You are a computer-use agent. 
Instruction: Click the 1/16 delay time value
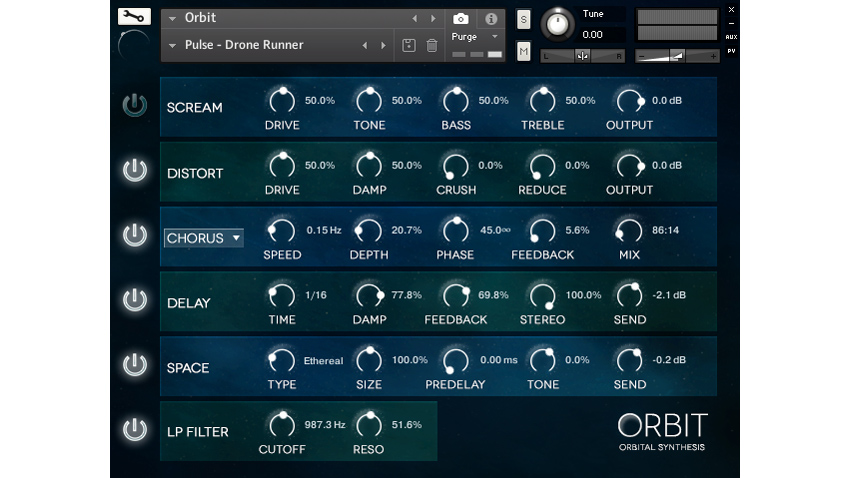[315, 295]
